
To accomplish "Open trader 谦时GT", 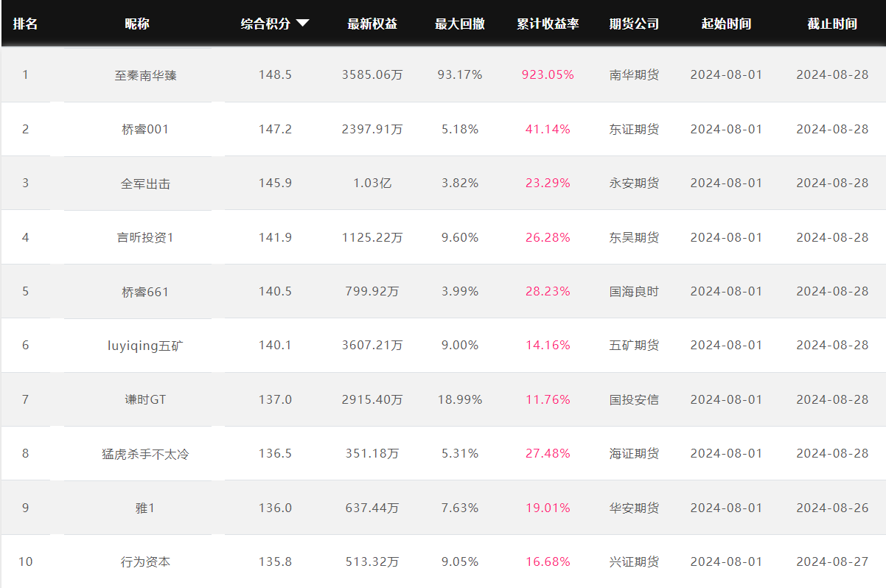I will pyautogui.click(x=145, y=399).
